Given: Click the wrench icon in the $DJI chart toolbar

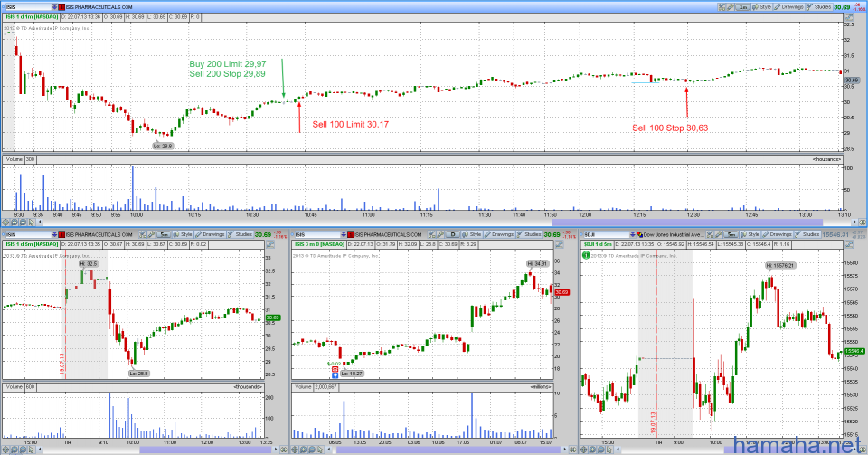Looking at the screenshot, I should (719, 234).
